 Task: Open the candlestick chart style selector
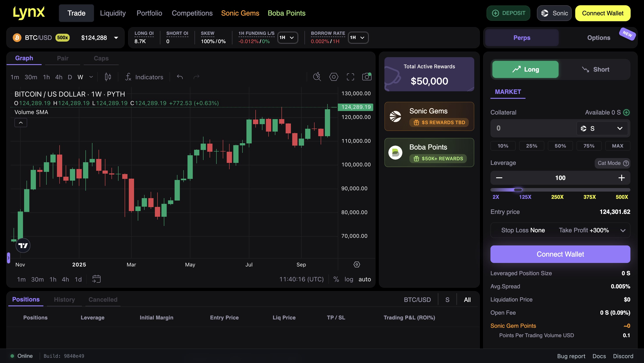coord(108,77)
